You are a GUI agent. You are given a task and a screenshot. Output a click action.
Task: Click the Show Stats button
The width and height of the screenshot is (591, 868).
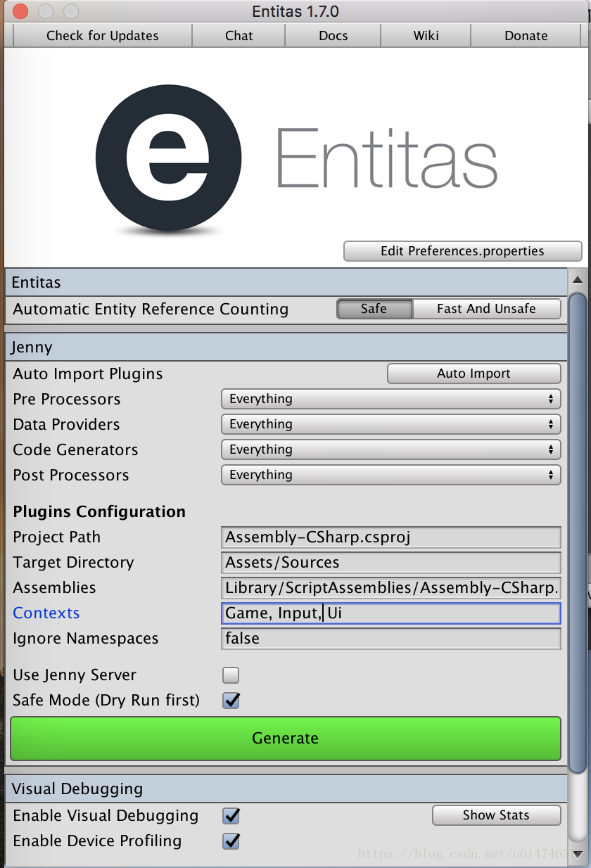496,815
